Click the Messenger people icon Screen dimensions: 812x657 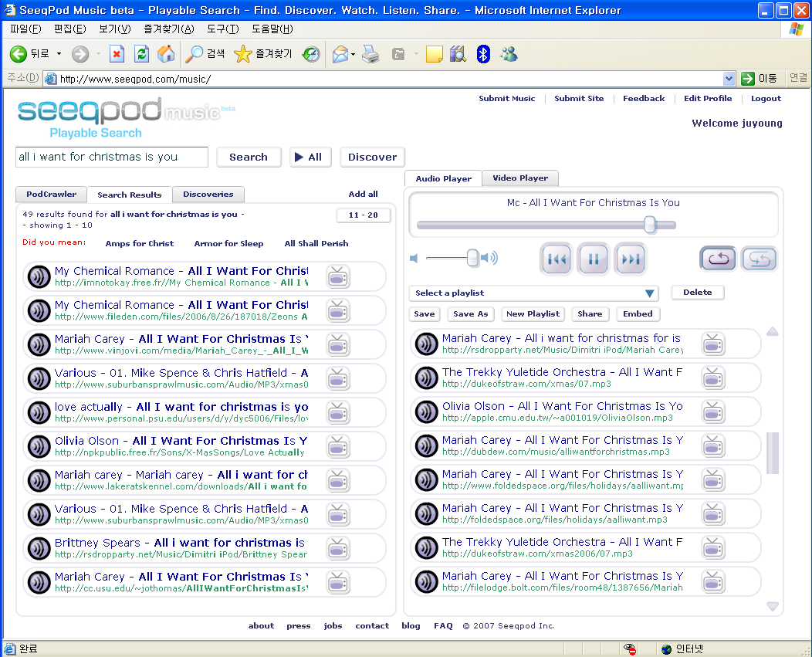509,54
